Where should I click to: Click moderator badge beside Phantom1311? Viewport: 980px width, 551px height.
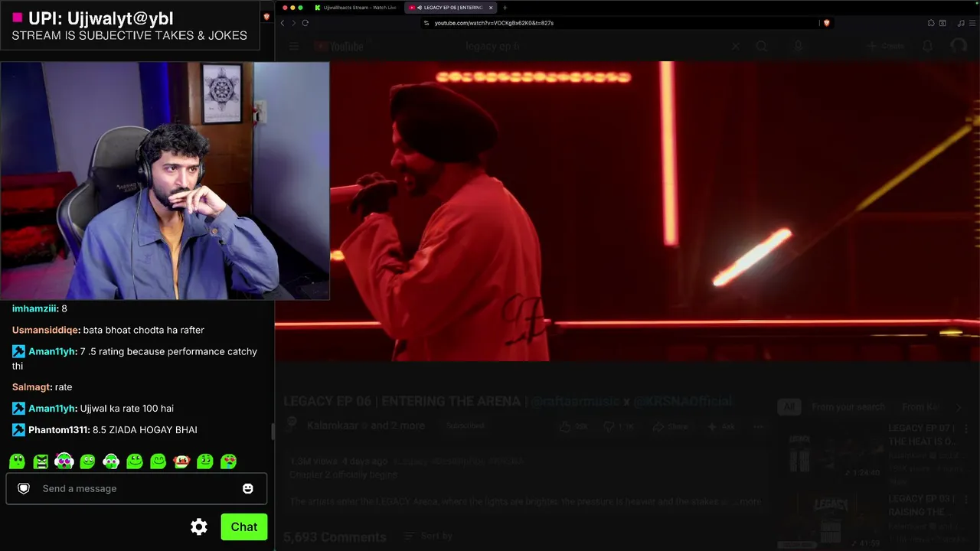click(18, 430)
